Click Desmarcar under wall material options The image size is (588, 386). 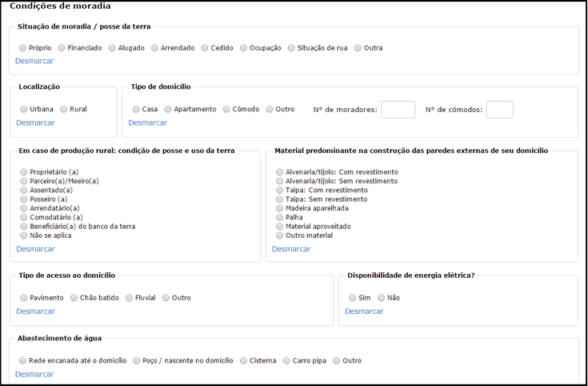[291, 249]
